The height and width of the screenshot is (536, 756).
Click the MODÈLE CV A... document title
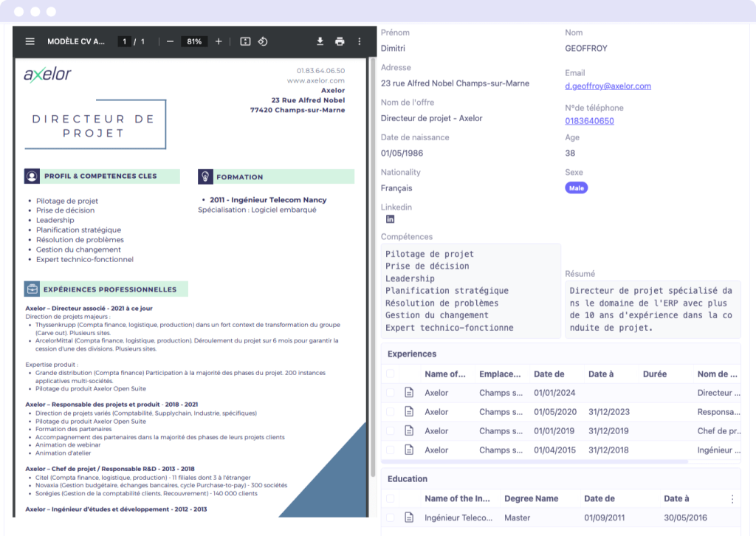76,41
